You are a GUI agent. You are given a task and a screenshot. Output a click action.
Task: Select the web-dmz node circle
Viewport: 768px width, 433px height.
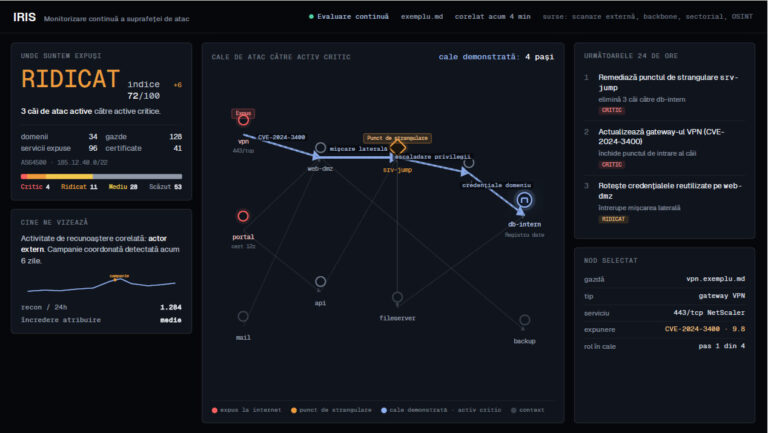pos(320,147)
